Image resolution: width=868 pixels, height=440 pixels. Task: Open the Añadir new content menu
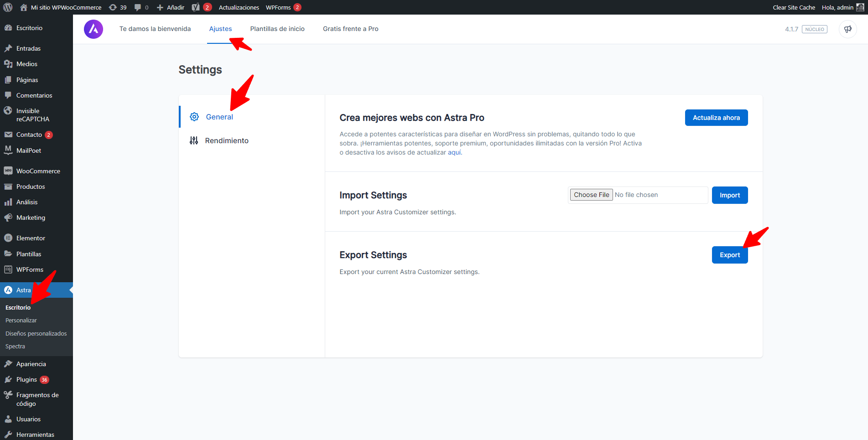click(171, 7)
